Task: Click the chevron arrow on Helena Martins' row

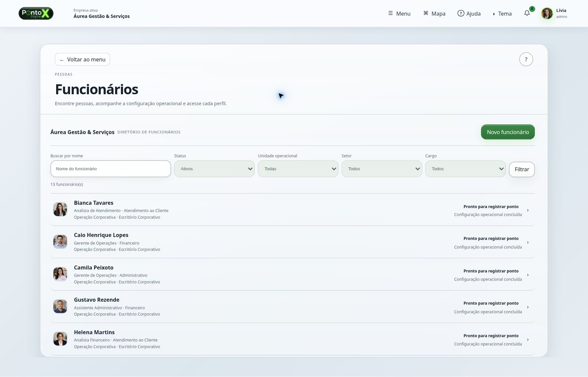Action: 528,339
